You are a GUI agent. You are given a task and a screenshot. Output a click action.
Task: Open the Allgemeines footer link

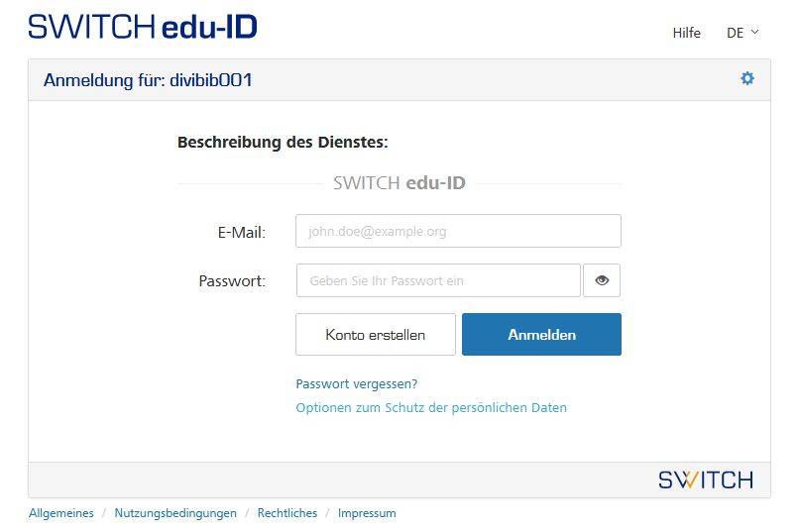(61, 513)
